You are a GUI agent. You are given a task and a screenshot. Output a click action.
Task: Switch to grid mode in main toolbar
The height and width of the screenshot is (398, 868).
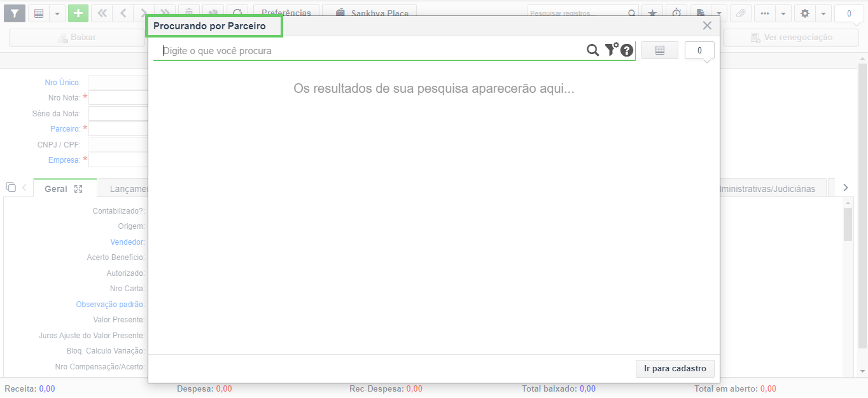39,13
